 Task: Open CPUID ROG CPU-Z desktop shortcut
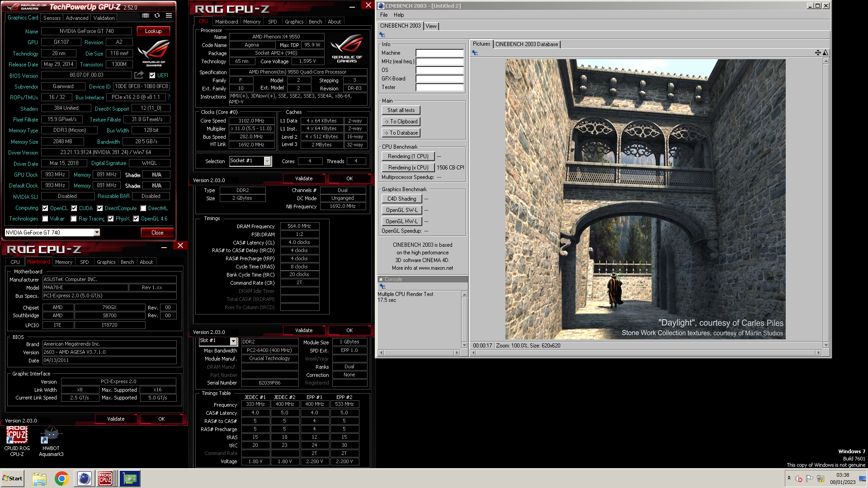pyautogui.click(x=17, y=441)
